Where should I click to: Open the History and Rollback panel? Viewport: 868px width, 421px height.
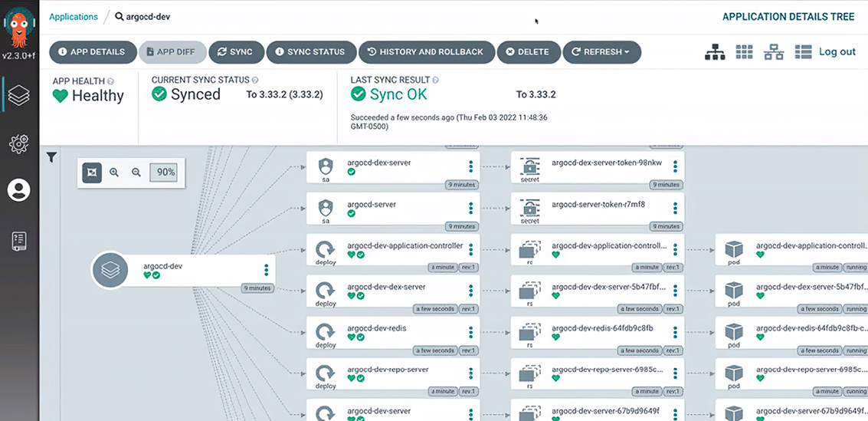pos(426,52)
